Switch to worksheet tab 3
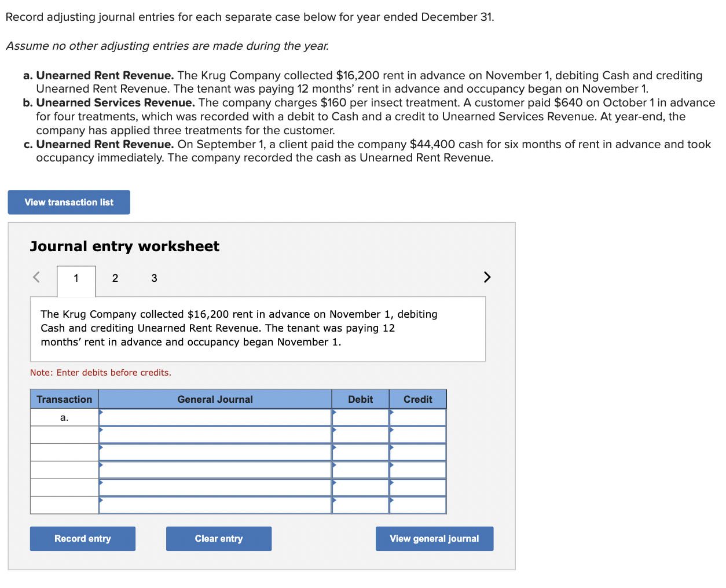This screenshot has height=588, width=726. point(154,278)
